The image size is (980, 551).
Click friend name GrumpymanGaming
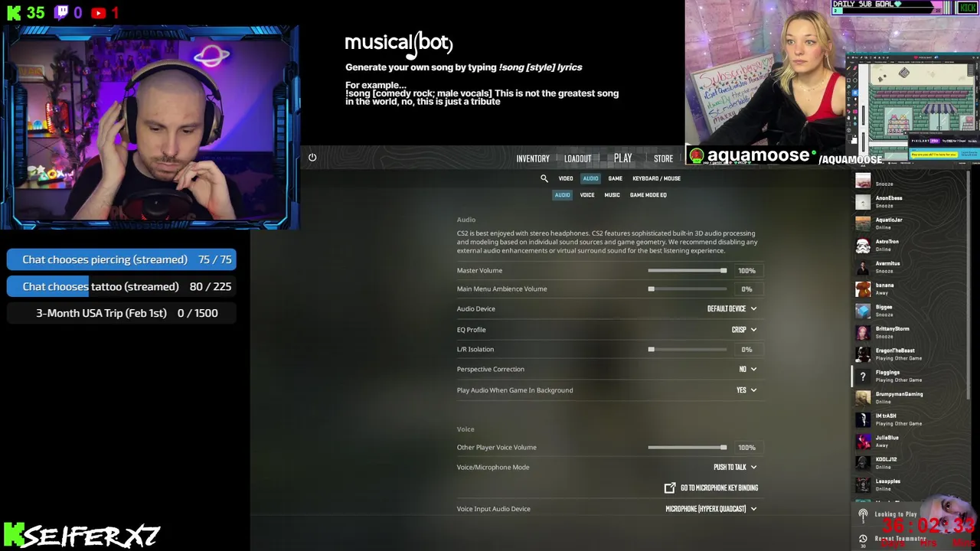click(x=899, y=394)
